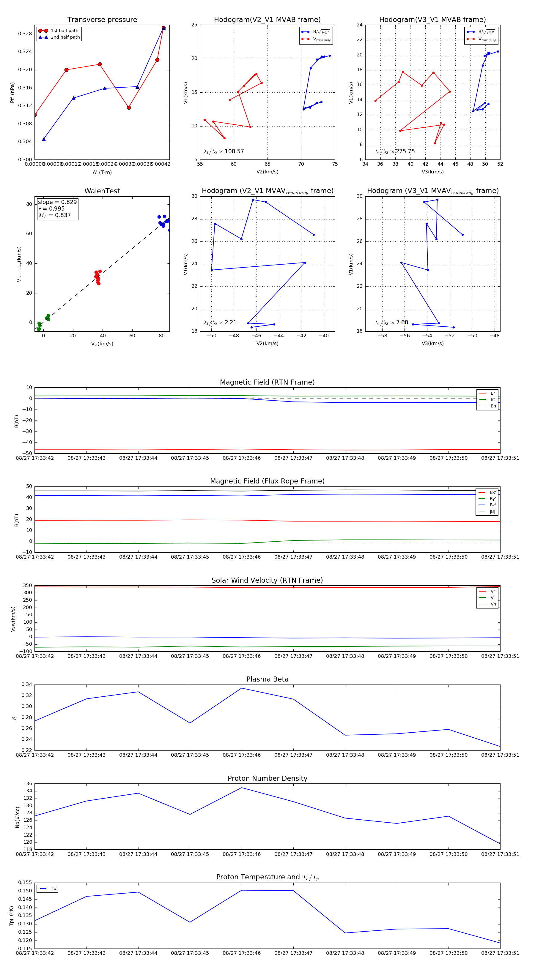Image resolution: width=535 pixels, height=980 pixels.
Task: Select the "Bz'" legend entry
Action: point(487,505)
